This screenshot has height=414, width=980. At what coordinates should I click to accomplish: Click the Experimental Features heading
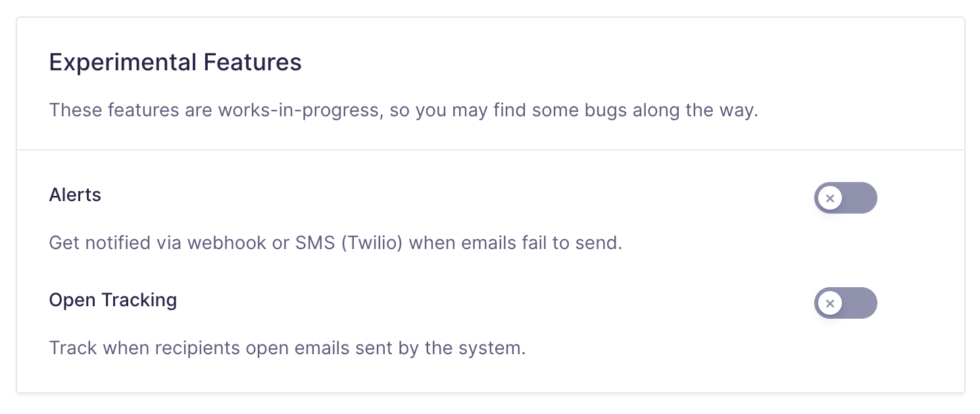pyautogui.click(x=175, y=63)
